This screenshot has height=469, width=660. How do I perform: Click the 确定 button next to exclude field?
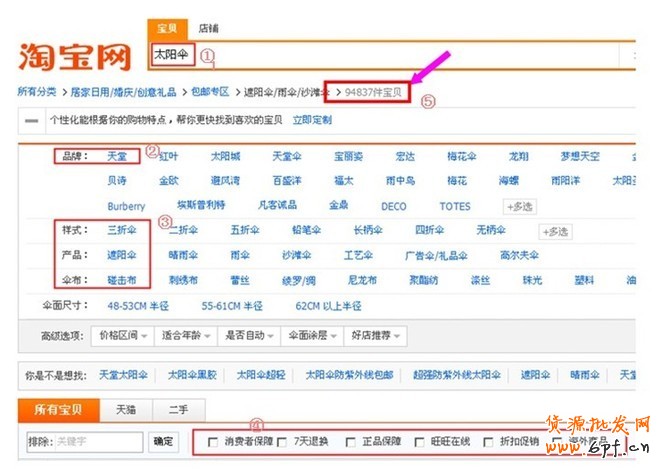click(163, 441)
